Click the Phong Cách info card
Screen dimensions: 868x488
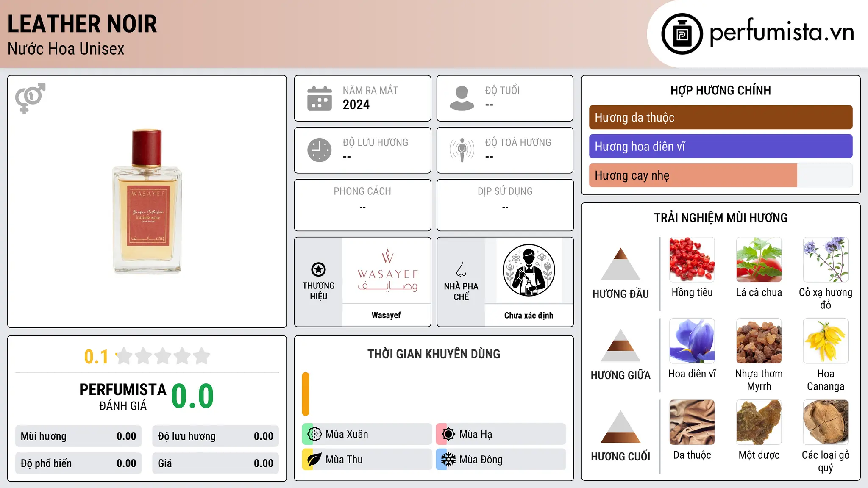click(362, 205)
